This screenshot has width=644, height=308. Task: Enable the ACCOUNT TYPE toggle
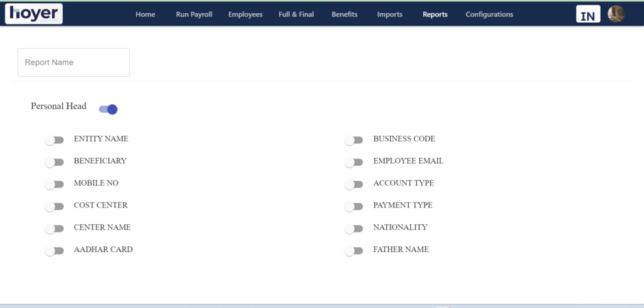353,184
